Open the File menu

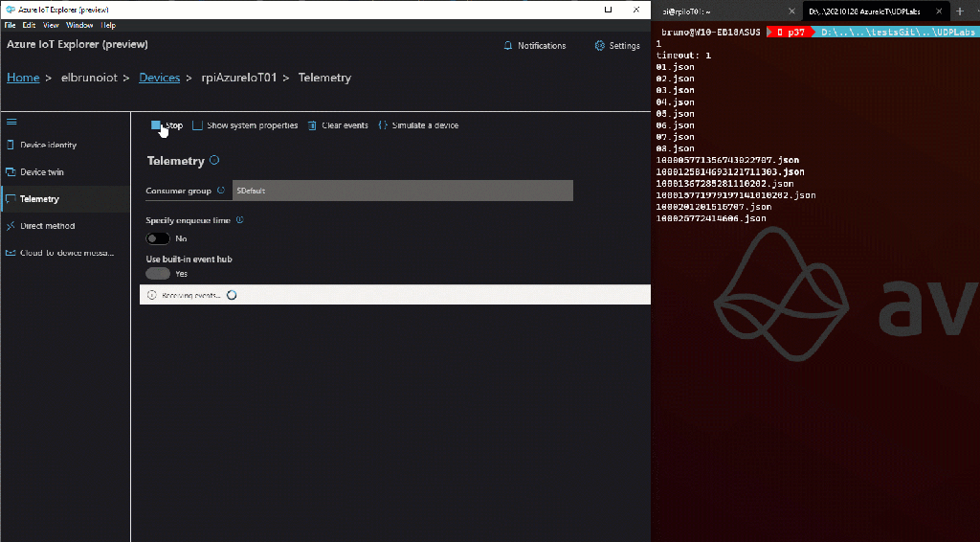point(10,25)
